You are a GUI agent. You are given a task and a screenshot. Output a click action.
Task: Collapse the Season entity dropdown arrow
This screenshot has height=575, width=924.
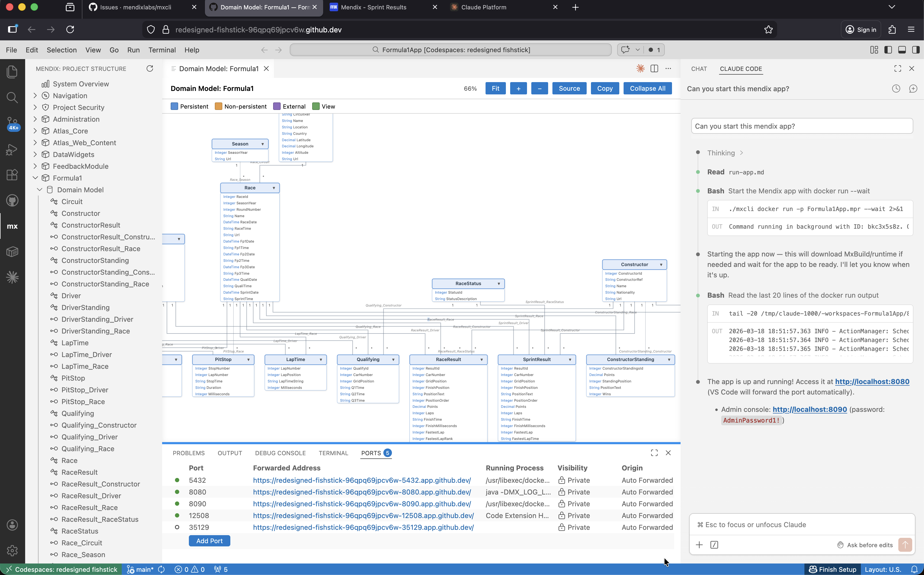262,144
